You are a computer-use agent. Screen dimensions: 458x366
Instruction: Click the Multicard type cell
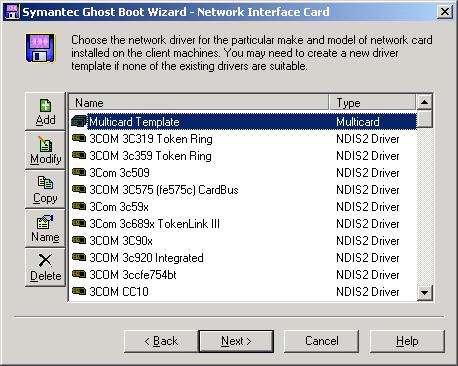tap(358, 122)
